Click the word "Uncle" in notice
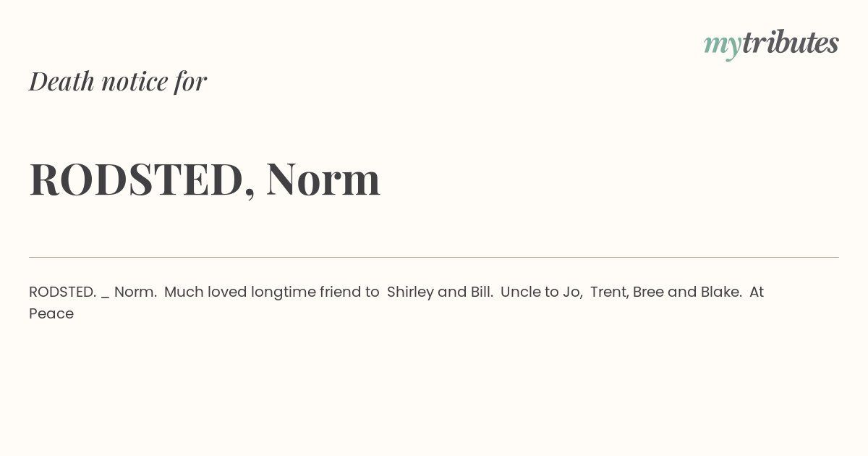The height and width of the screenshot is (456, 868). tap(519, 292)
